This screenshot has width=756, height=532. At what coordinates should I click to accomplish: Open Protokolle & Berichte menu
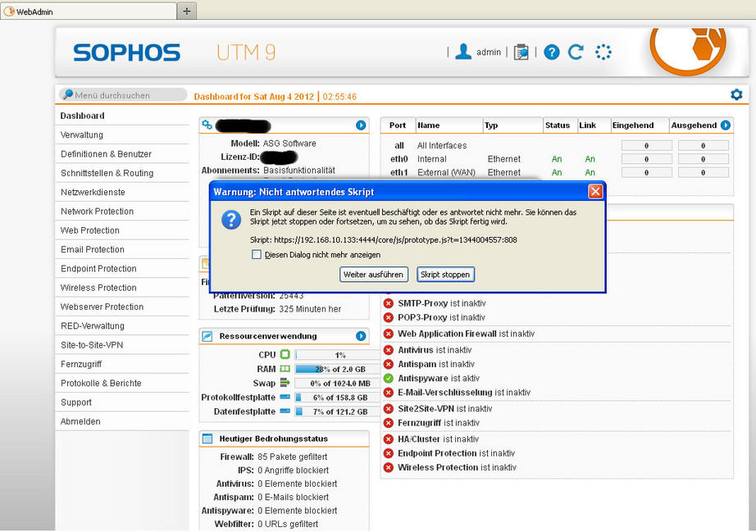pyautogui.click(x=122, y=383)
